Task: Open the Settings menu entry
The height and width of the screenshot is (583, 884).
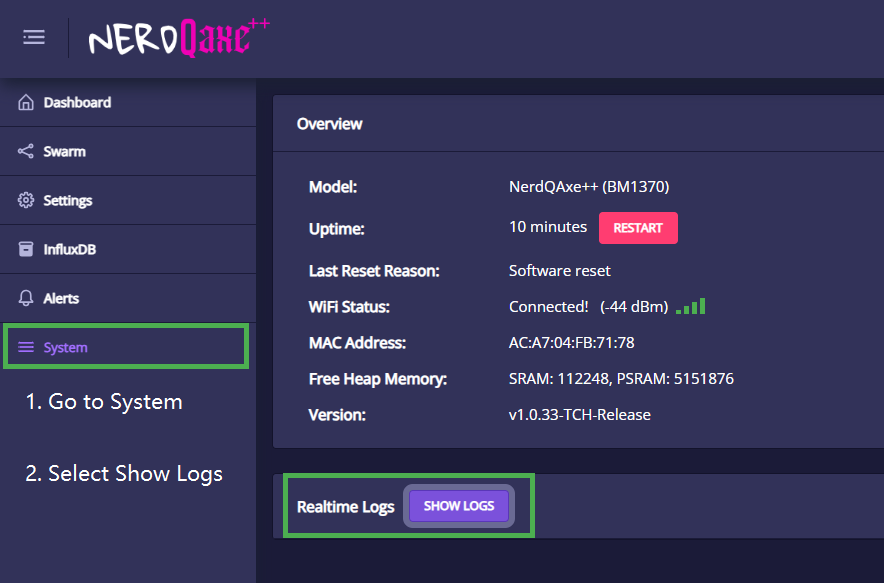Action: (x=68, y=201)
